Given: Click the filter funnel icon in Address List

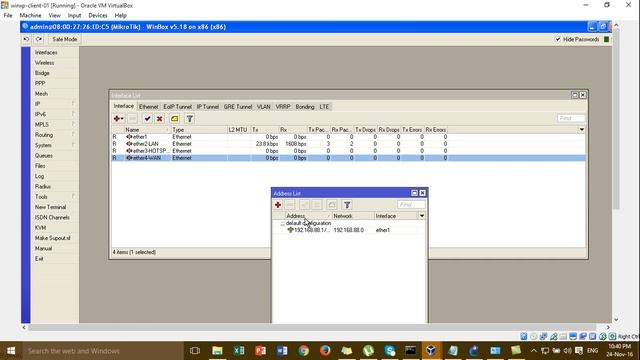Looking at the screenshot, I should (x=347, y=204).
